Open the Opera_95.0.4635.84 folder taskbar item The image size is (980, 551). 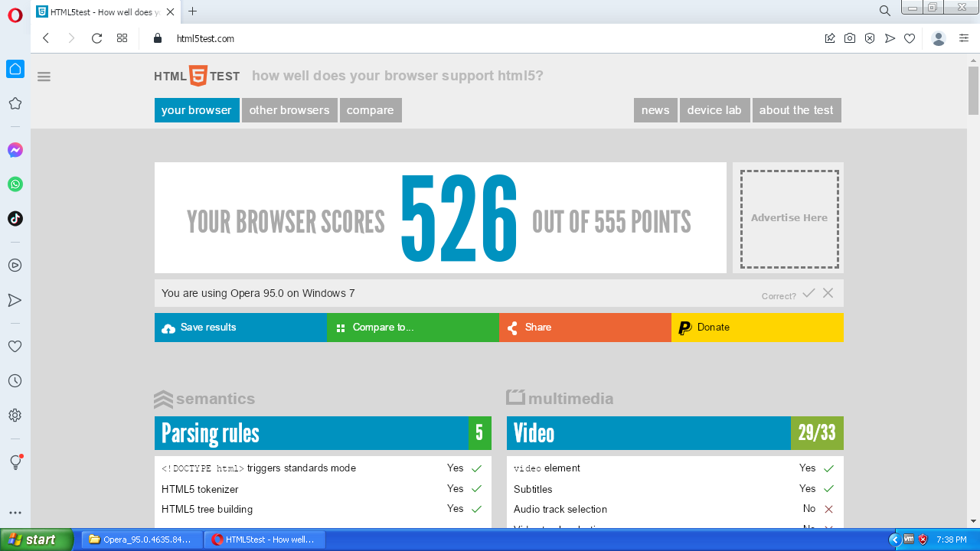coord(141,540)
